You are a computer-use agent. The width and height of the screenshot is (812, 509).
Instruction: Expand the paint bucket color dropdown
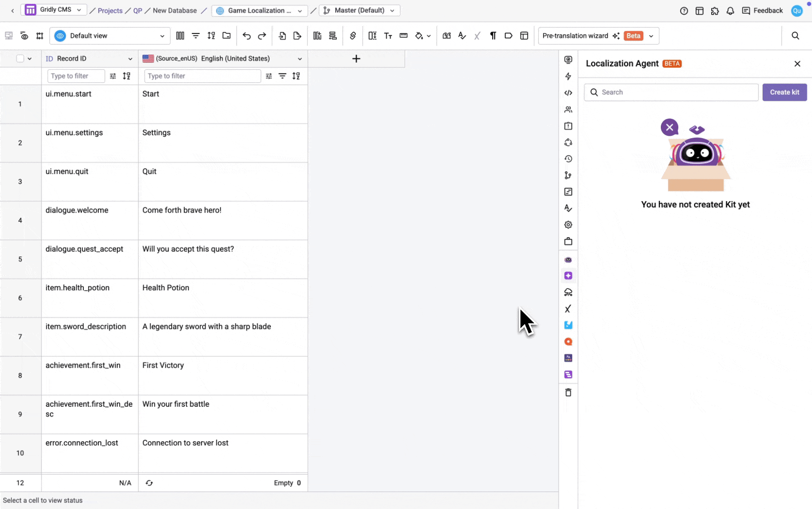[x=428, y=36]
